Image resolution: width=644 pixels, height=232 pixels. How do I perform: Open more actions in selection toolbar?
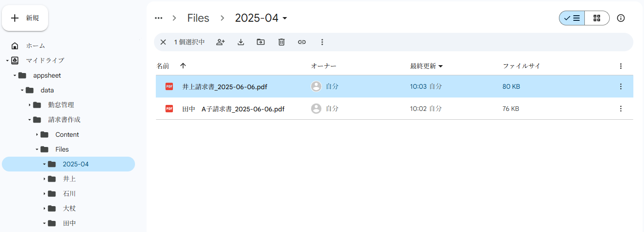[x=322, y=42]
